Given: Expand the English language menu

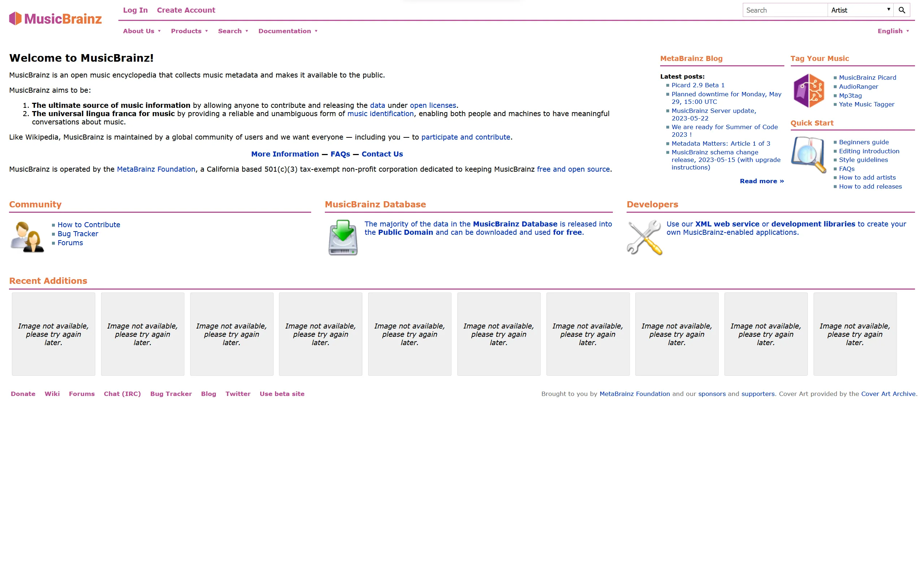Looking at the screenshot, I should click(893, 31).
